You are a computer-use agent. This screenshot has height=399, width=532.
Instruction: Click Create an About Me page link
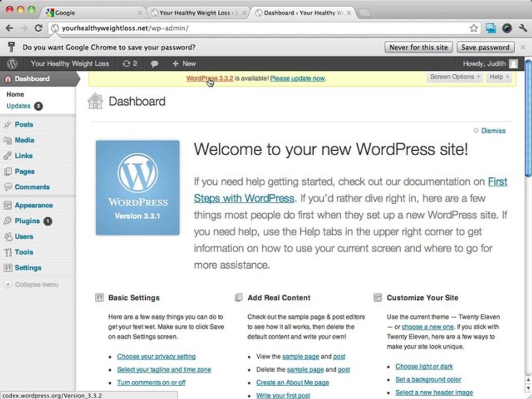(293, 382)
